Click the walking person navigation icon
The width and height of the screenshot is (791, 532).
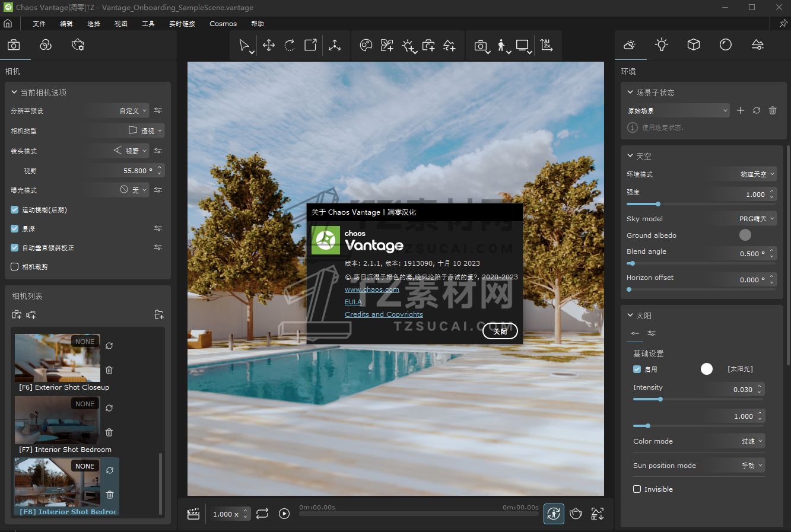point(502,46)
